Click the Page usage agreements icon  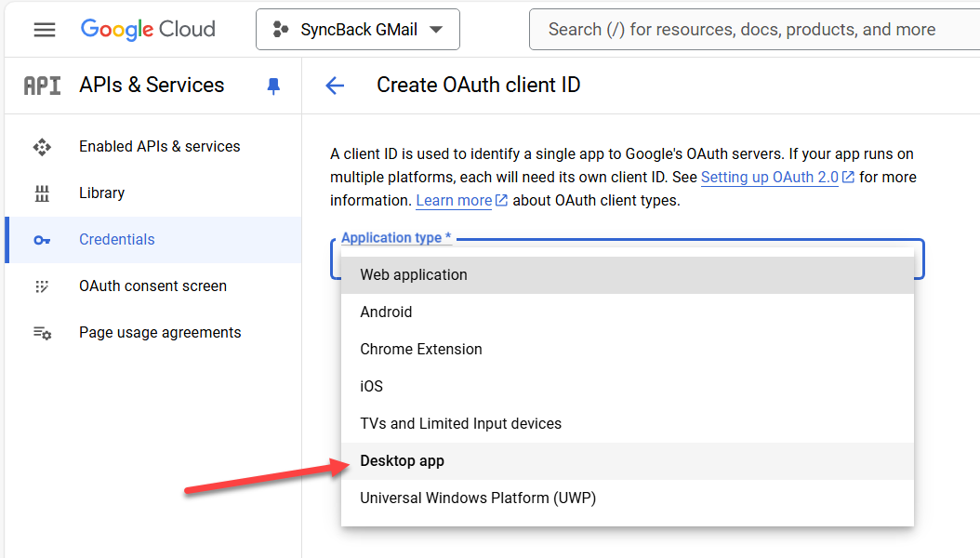click(x=42, y=333)
